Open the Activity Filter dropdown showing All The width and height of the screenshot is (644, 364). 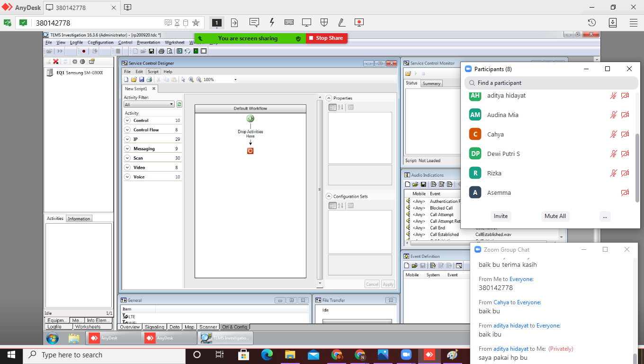click(149, 104)
